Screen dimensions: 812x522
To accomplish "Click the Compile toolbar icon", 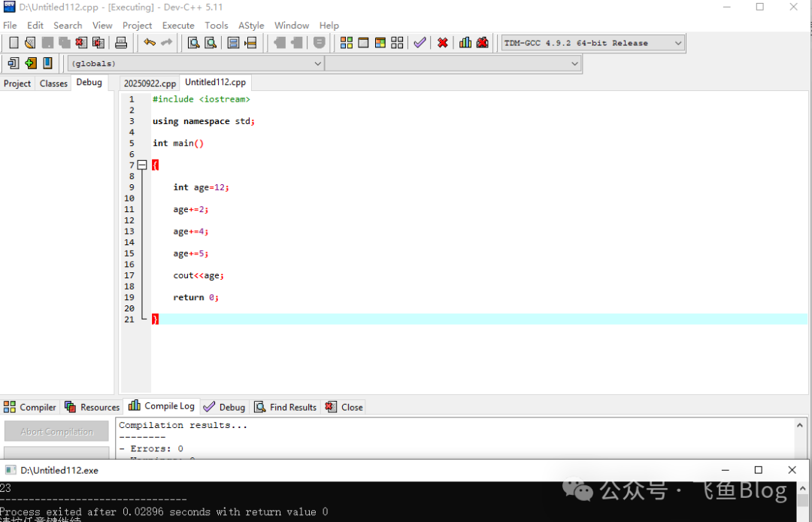I will click(x=347, y=43).
